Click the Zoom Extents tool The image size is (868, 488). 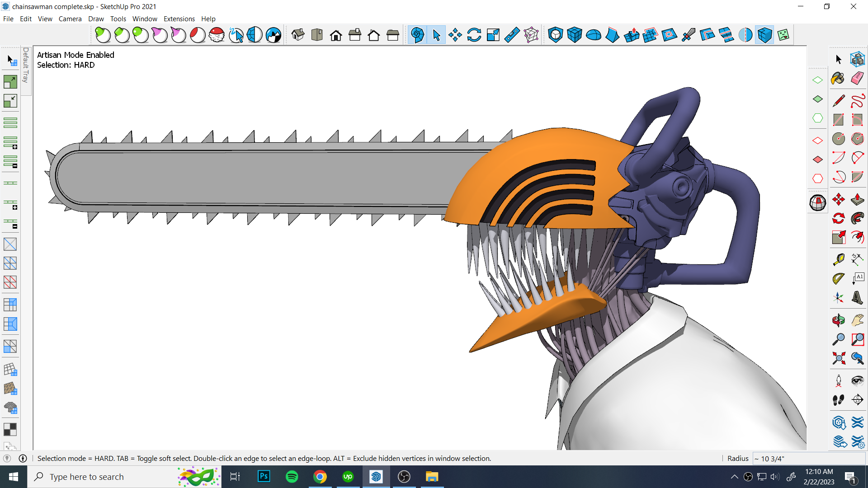click(x=838, y=358)
